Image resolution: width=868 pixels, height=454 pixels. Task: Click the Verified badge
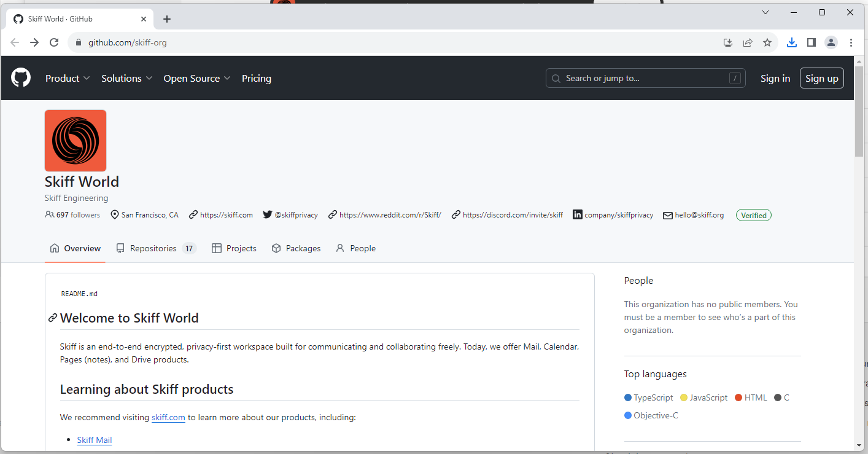click(754, 215)
